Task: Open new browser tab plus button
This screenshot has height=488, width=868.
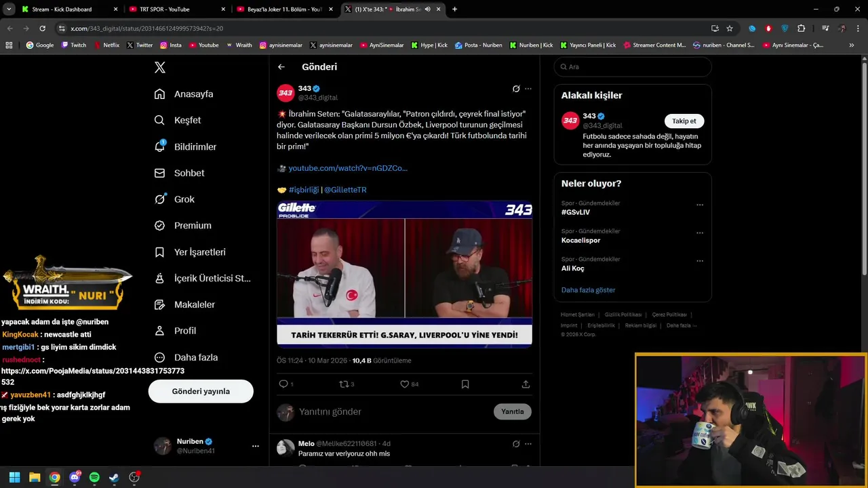Action: pos(454,9)
